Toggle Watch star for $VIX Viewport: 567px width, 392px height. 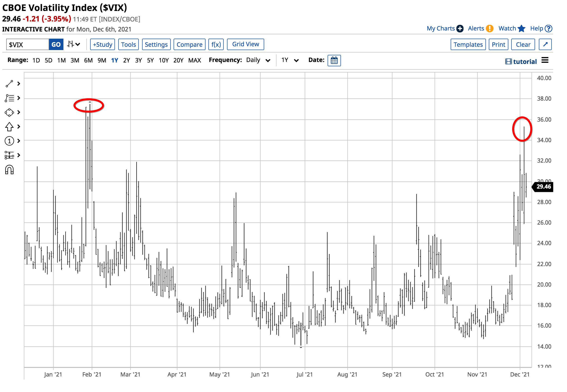pyautogui.click(x=521, y=29)
